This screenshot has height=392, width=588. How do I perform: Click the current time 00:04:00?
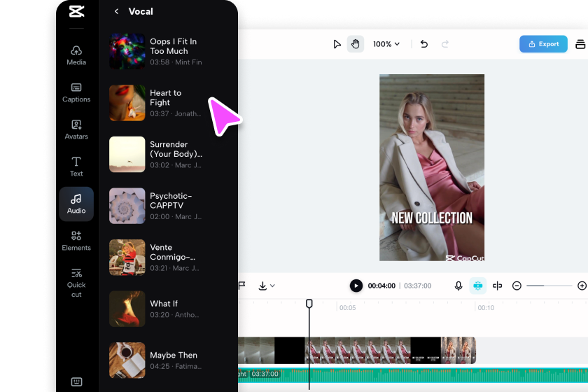[x=381, y=286]
